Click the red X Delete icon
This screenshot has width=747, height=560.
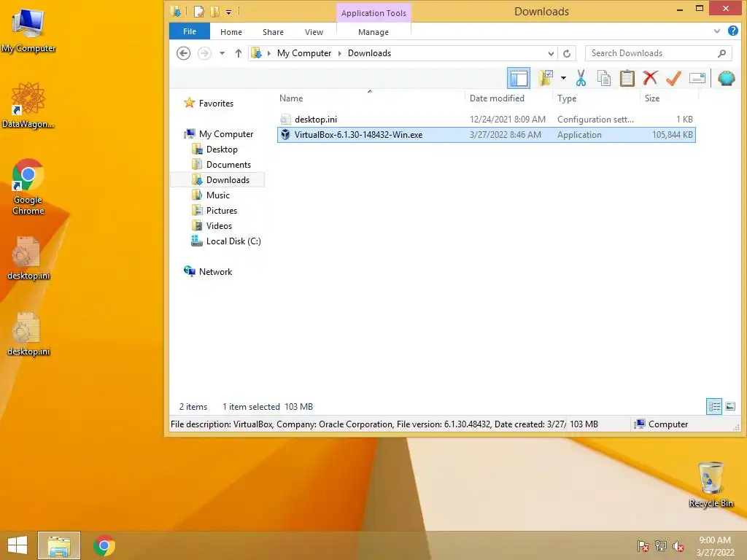pyautogui.click(x=650, y=78)
